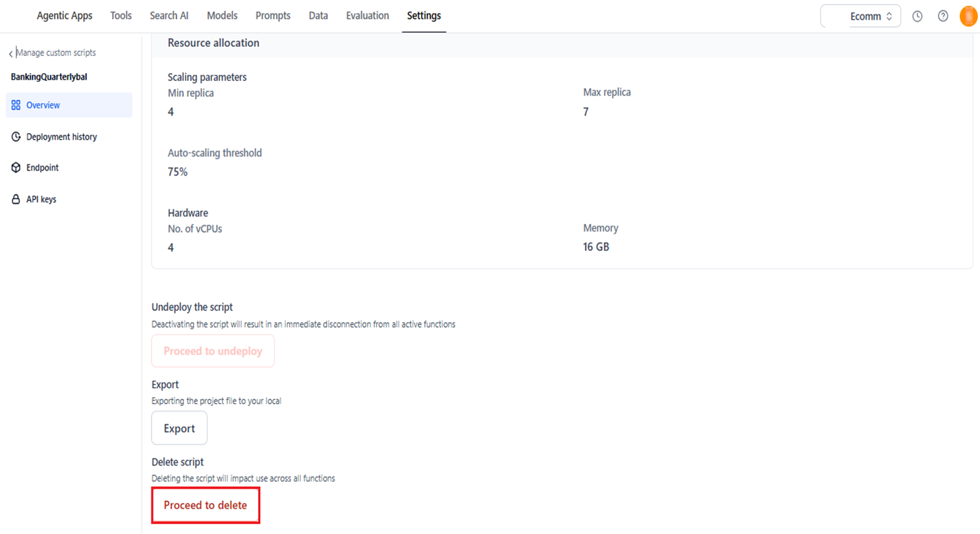980x534 pixels.
Task: Open Deployment history via its clock icon
Action: [x=14, y=136]
